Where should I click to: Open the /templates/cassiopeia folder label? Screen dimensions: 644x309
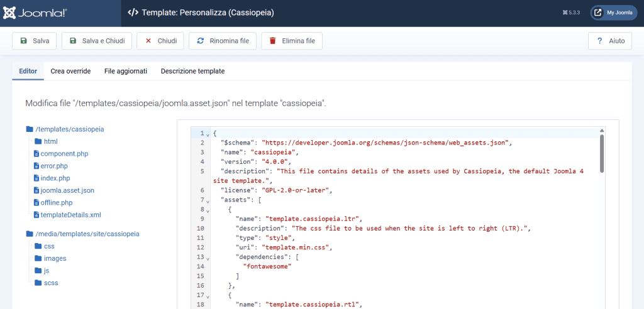pyautogui.click(x=70, y=129)
